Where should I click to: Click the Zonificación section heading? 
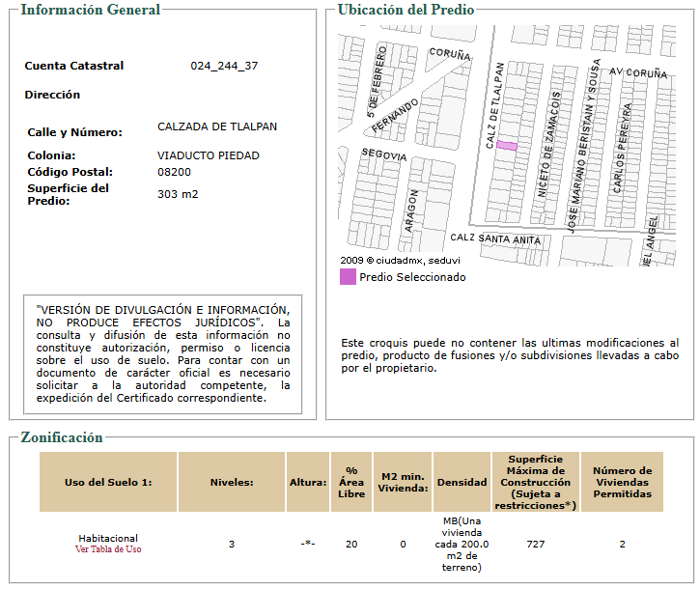point(62,437)
